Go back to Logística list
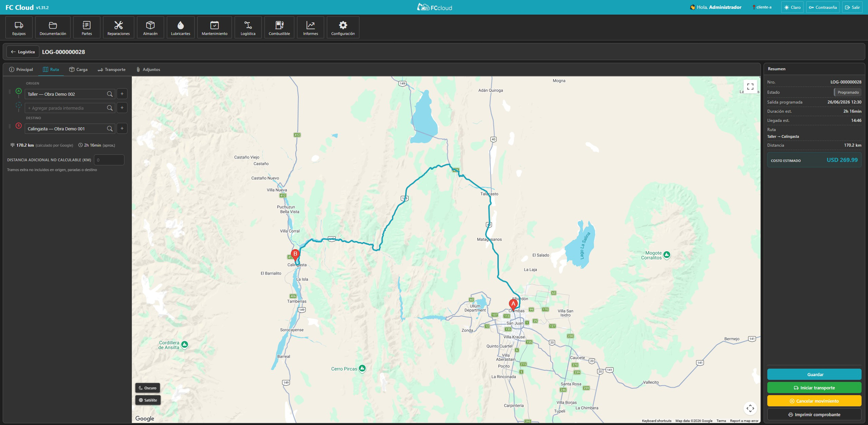The image size is (868, 425). tap(23, 52)
